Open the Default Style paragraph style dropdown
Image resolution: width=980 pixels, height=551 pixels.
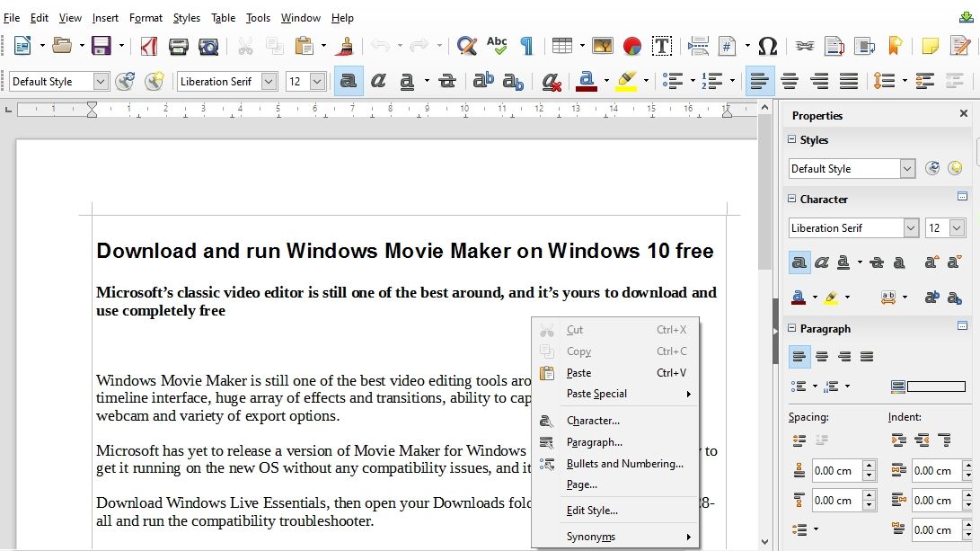click(102, 81)
